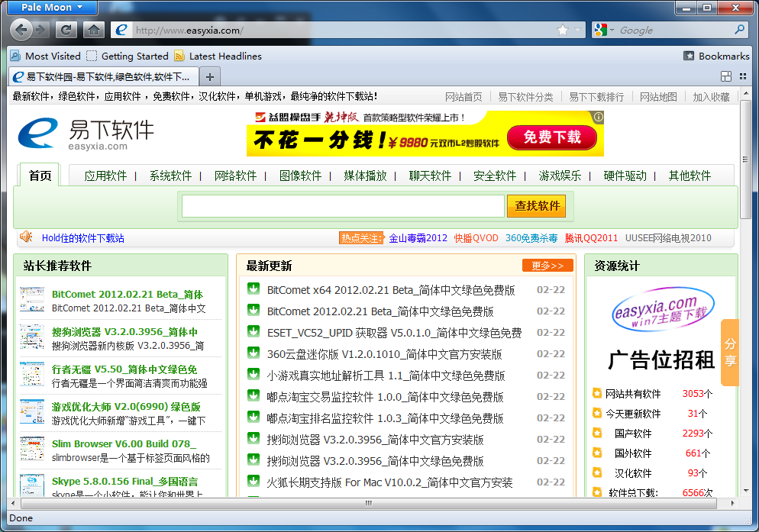Image resolution: width=759 pixels, height=532 pixels.
Task: Open the Tab Groups grid icon
Action: 726,76
